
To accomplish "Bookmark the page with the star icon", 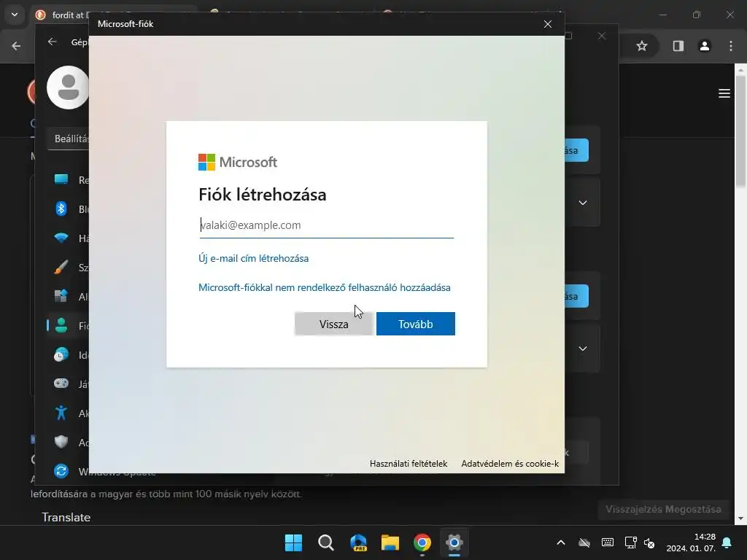I will click(642, 46).
